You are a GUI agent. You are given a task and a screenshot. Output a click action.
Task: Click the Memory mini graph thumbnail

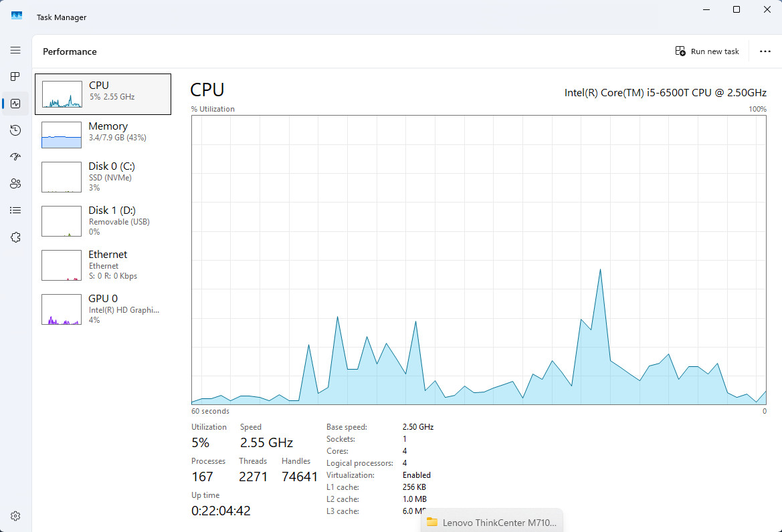(x=62, y=135)
